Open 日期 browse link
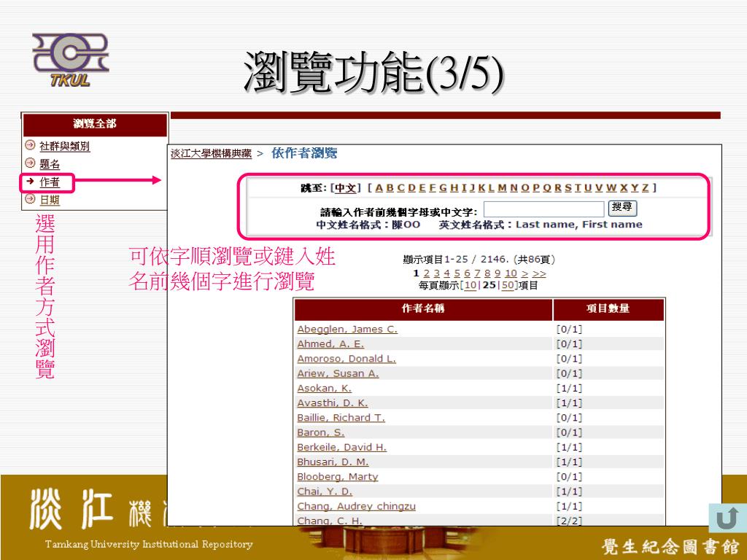The image size is (747, 560). click(50, 200)
